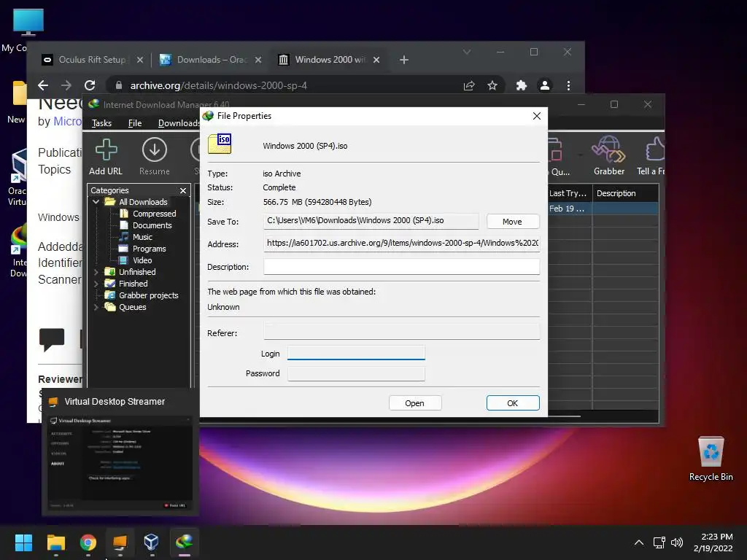
Task: Open the Chrome extensions puzzle icon
Action: [x=521, y=85]
